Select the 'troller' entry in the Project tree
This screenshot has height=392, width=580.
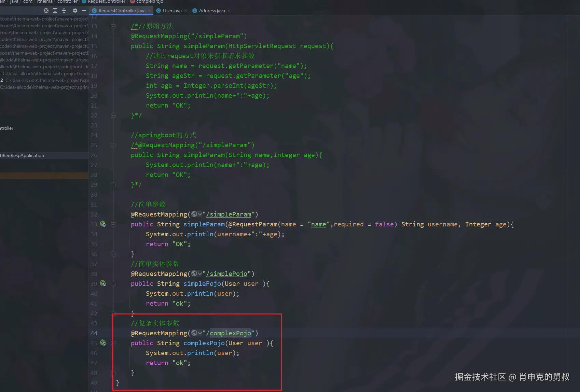click(7, 128)
